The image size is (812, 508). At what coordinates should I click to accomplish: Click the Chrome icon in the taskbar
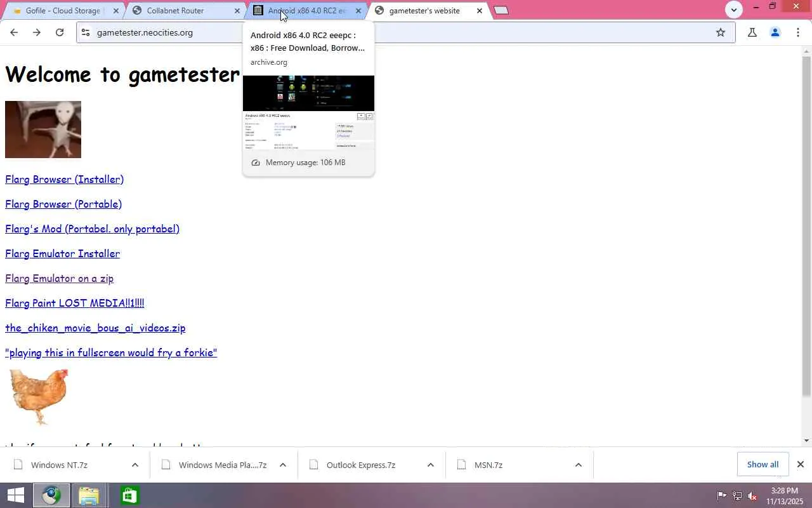tap(51, 495)
